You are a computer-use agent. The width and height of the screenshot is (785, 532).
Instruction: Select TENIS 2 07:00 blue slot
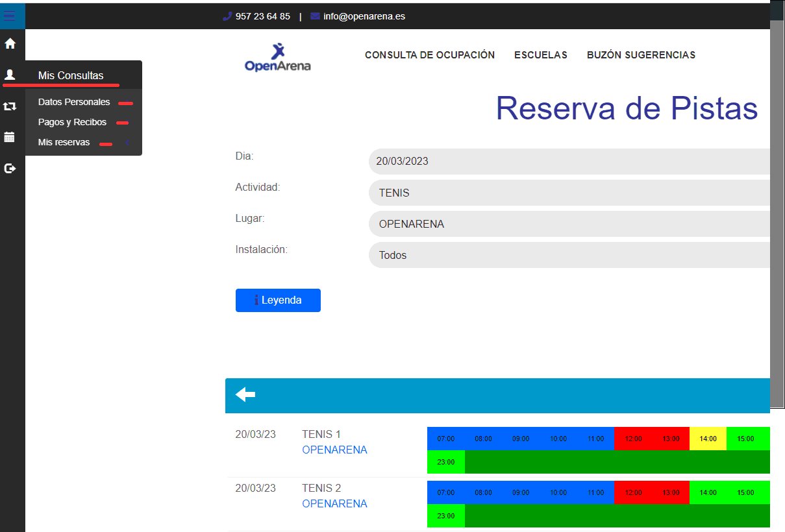446,492
